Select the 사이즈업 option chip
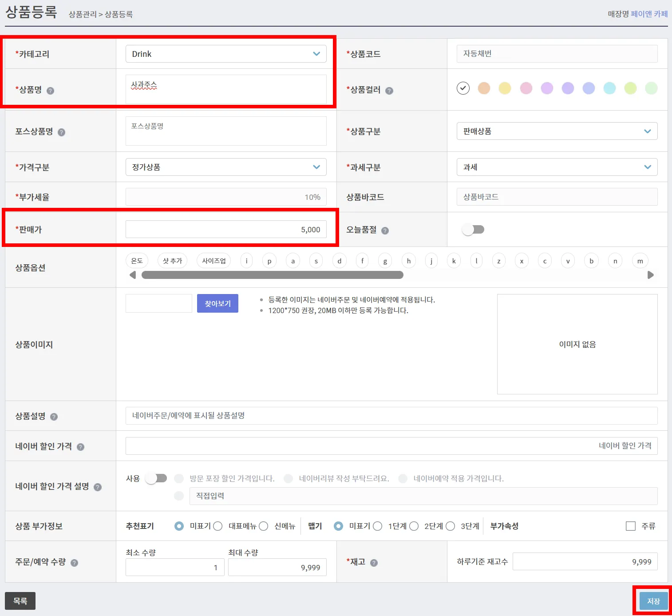The height and width of the screenshot is (616, 672). [214, 261]
